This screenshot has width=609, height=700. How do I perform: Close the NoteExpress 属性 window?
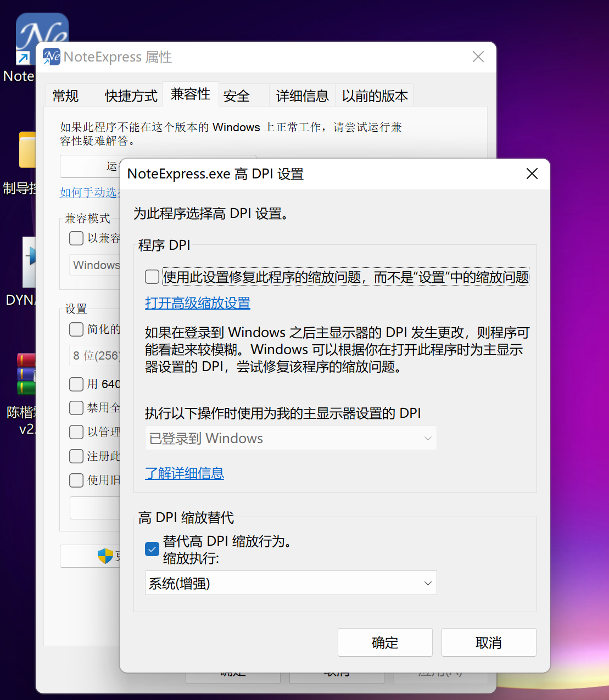(478, 57)
